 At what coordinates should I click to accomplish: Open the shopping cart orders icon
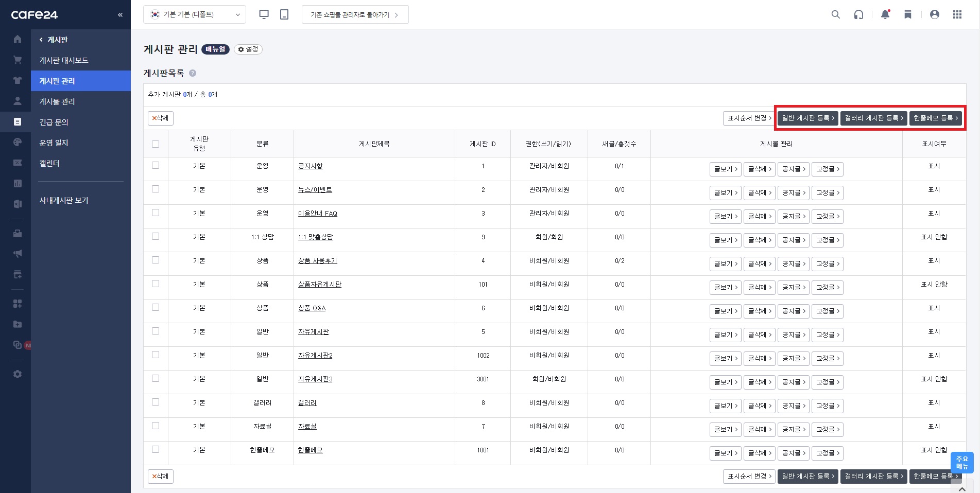18,60
